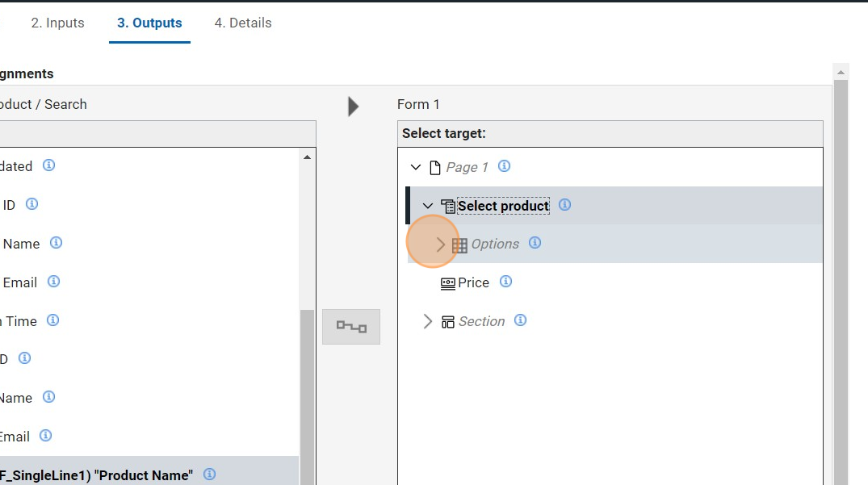868x485 pixels.
Task: Click the info icon beside Section
Action: pyautogui.click(x=520, y=320)
